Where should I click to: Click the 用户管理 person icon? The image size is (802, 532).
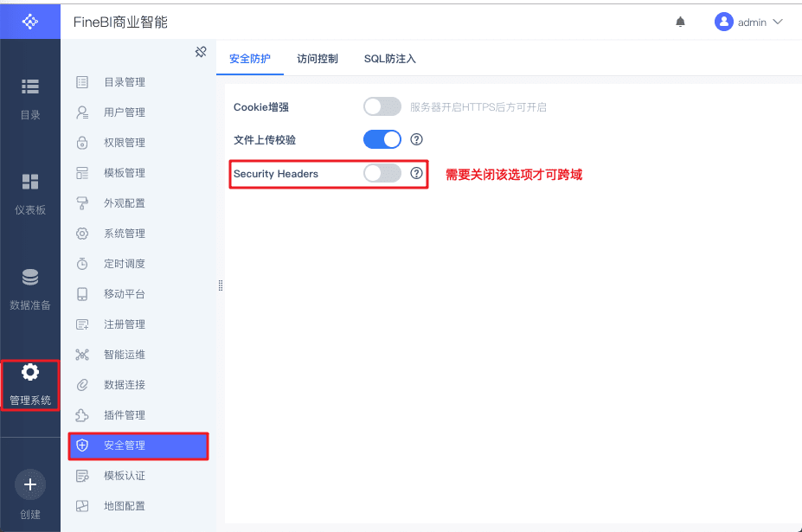pyautogui.click(x=82, y=112)
